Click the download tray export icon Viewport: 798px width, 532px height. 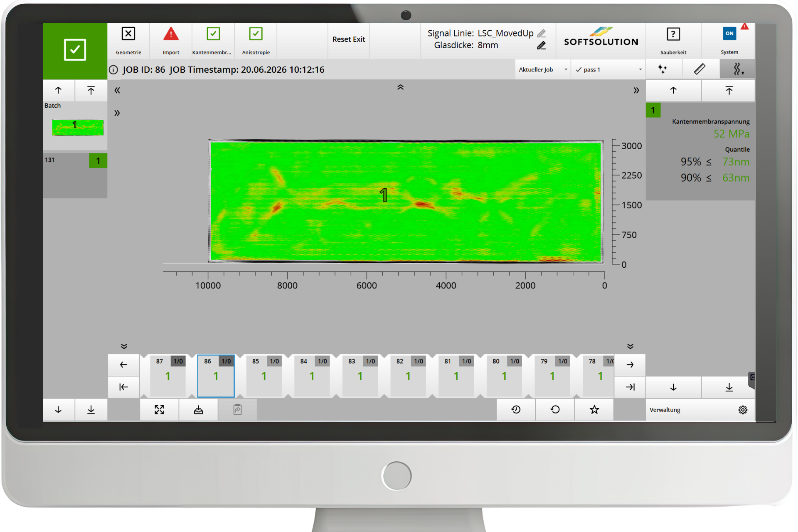pos(198,409)
